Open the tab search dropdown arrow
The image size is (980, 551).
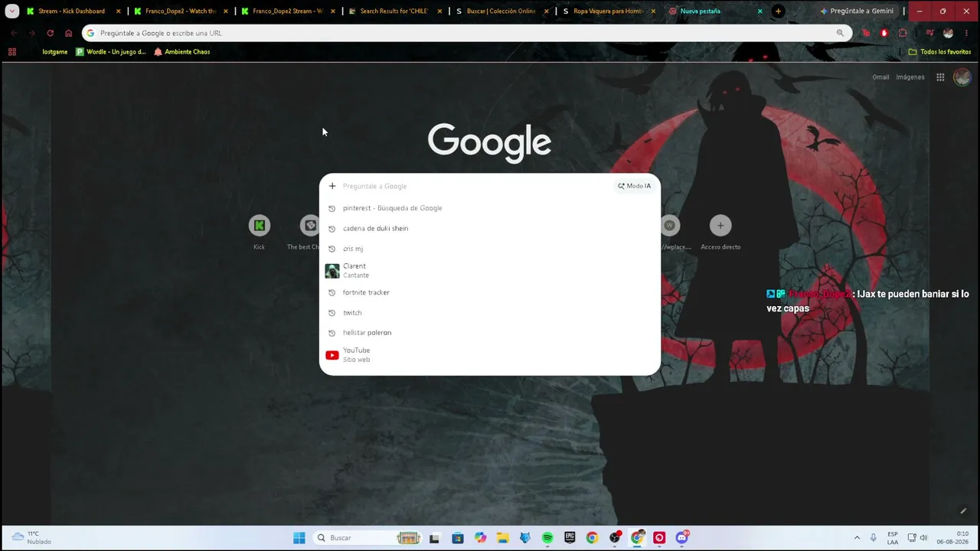click(11, 11)
